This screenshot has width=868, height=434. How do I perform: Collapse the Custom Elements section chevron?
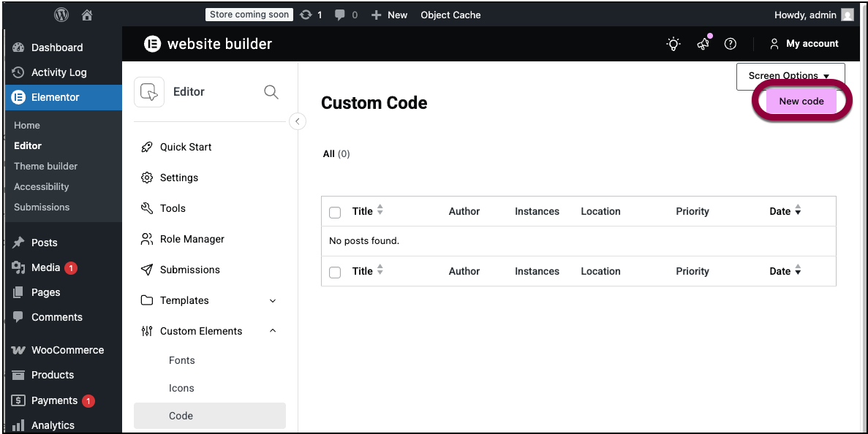tap(273, 331)
